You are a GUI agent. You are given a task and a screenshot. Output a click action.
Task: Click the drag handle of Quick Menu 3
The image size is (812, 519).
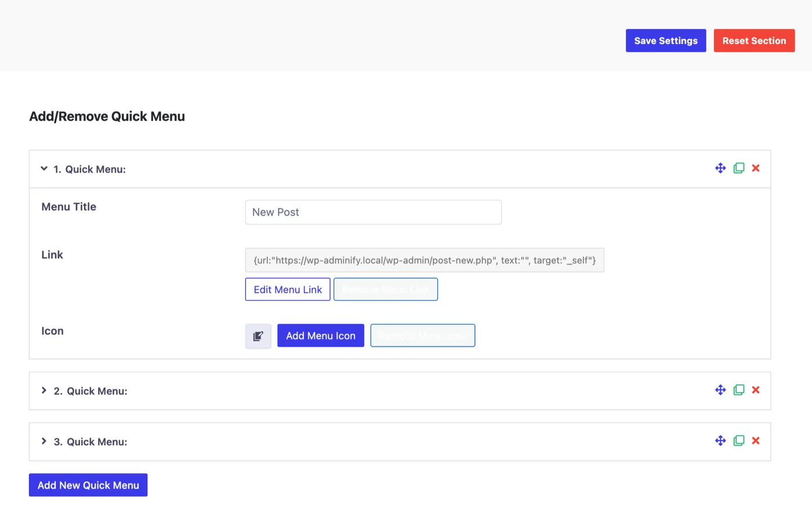(720, 441)
